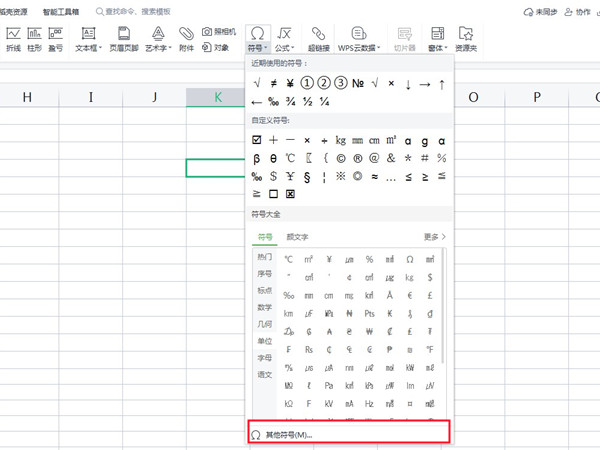Expand the 艺术字 dropdown arrow

click(170, 48)
